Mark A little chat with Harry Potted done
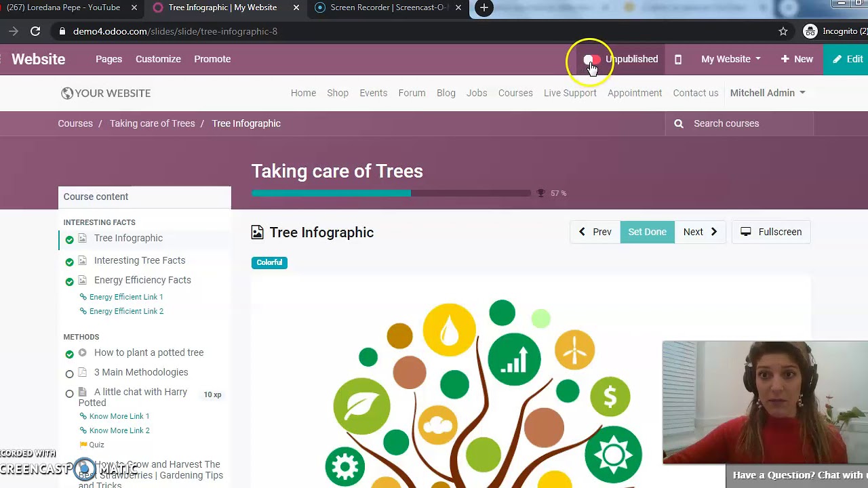The height and width of the screenshot is (488, 868). pos(69,393)
